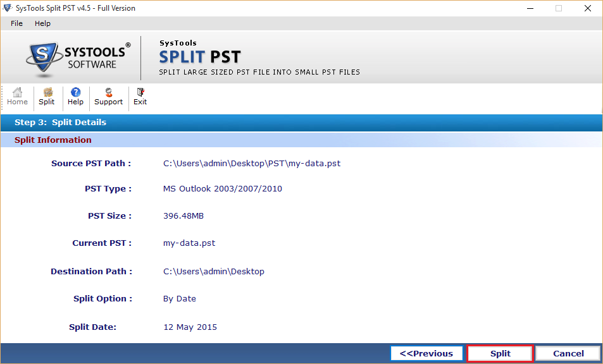Screen dimensions: 603x364
Task: Select the Split toolbar icon
Action: point(47,97)
